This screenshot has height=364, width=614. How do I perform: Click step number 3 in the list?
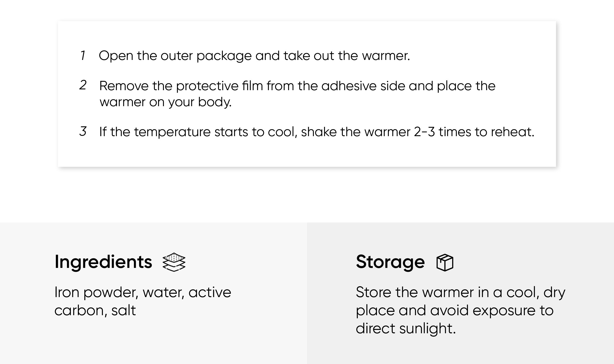click(x=83, y=131)
